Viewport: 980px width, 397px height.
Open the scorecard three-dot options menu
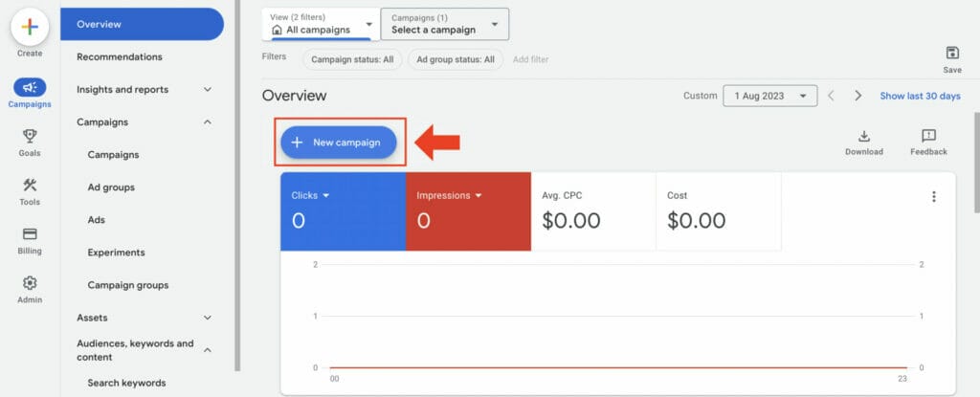pyautogui.click(x=934, y=196)
